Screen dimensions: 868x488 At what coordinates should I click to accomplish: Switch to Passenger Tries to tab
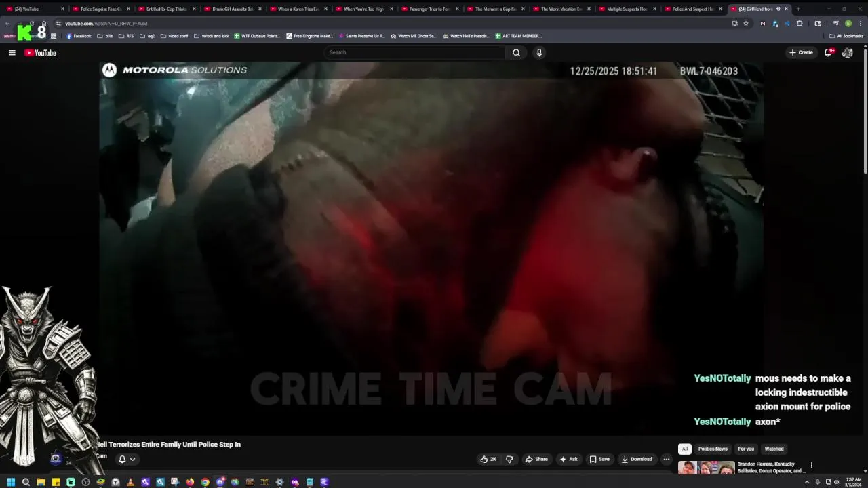click(429, 9)
